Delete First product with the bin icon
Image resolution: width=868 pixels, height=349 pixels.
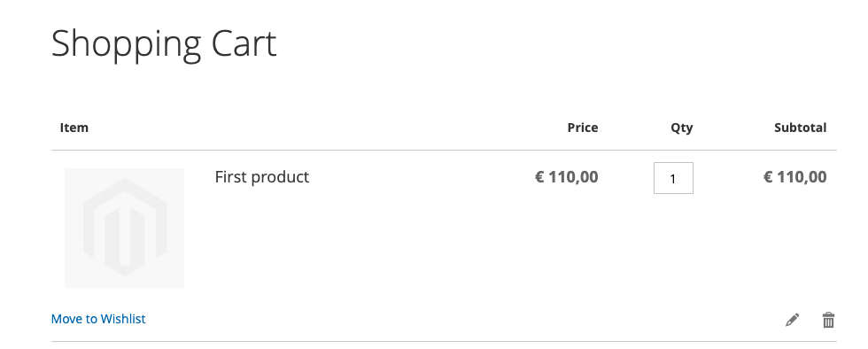click(x=828, y=320)
